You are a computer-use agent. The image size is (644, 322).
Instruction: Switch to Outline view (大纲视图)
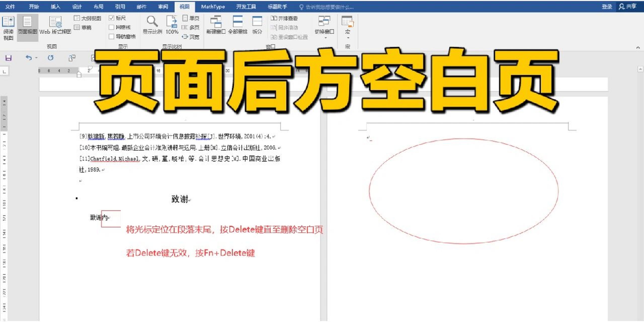[x=88, y=18]
